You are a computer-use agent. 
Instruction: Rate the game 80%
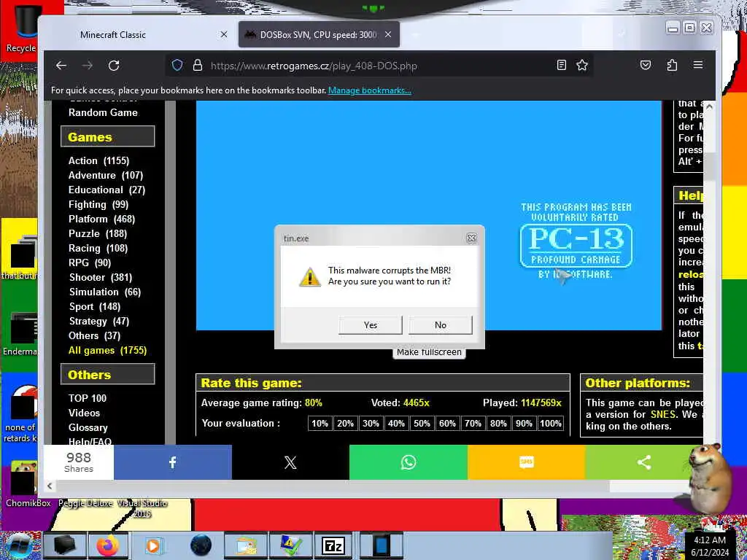(498, 424)
